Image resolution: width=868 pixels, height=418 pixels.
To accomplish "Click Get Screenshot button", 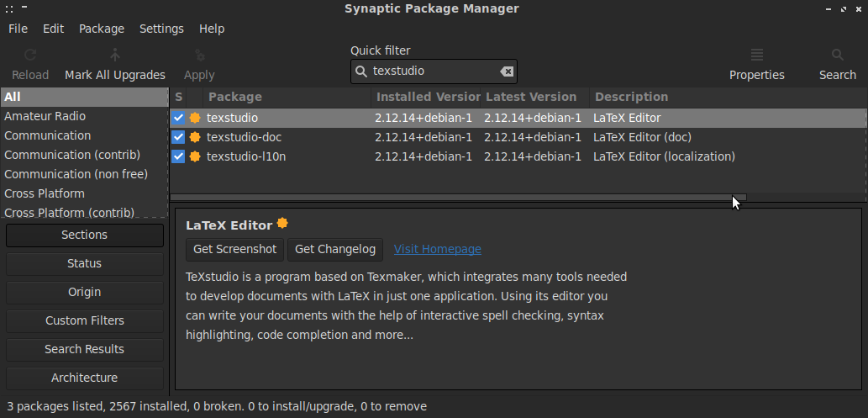I will [x=234, y=250].
